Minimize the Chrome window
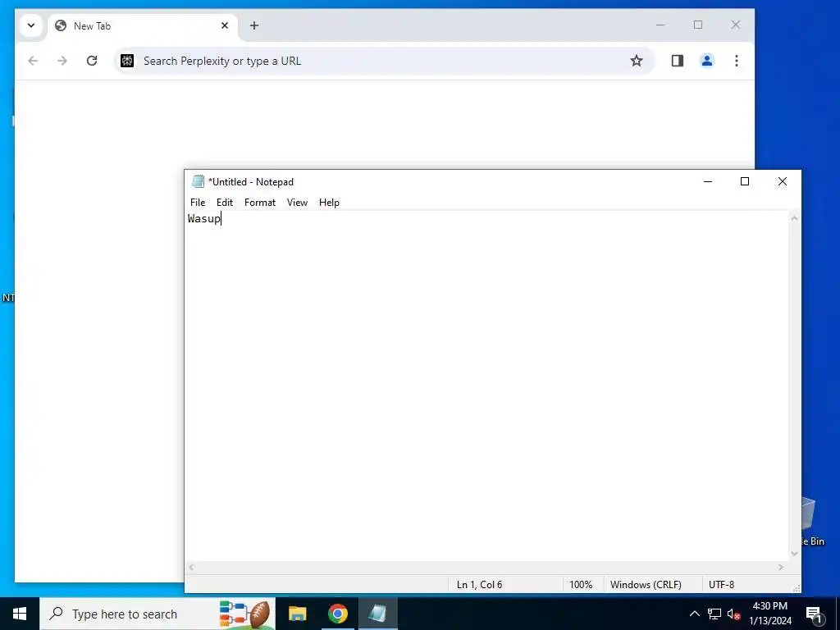Screen dimensions: 840x630 [660, 25]
